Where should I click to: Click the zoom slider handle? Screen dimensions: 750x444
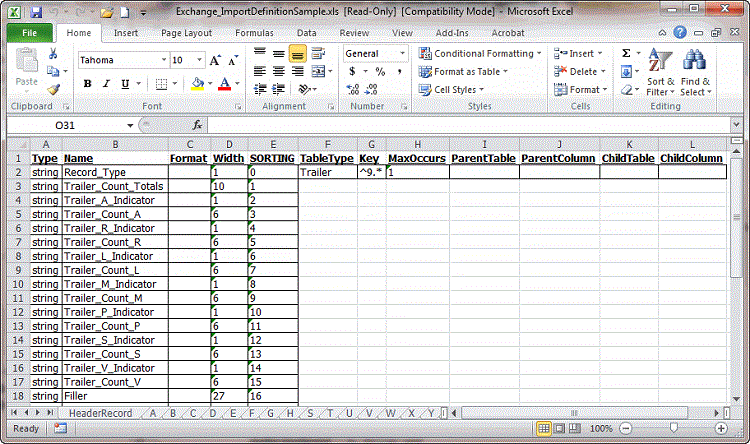674,428
